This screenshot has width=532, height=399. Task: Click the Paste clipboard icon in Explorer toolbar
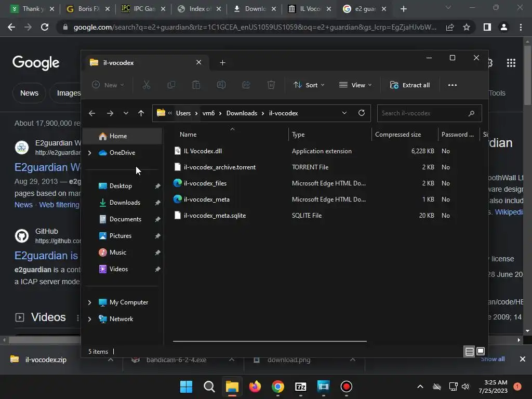tap(196, 85)
